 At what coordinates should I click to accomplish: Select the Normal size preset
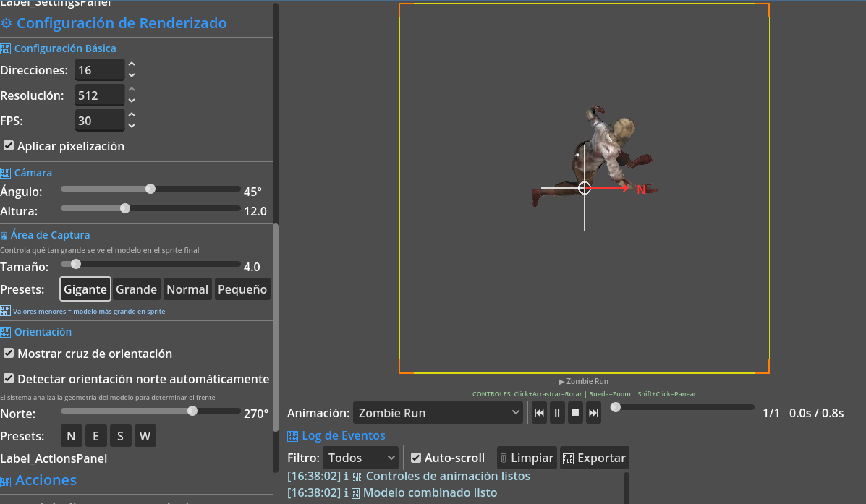tap(187, 289)
